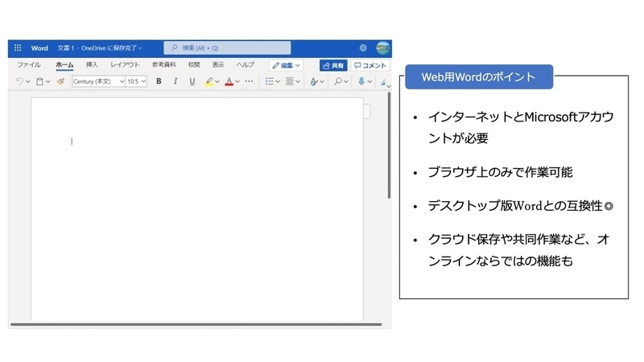This screenshot has width=644, height=362.
Task: Switch to the レイアウト tab
Action: (x=125, y=65)
